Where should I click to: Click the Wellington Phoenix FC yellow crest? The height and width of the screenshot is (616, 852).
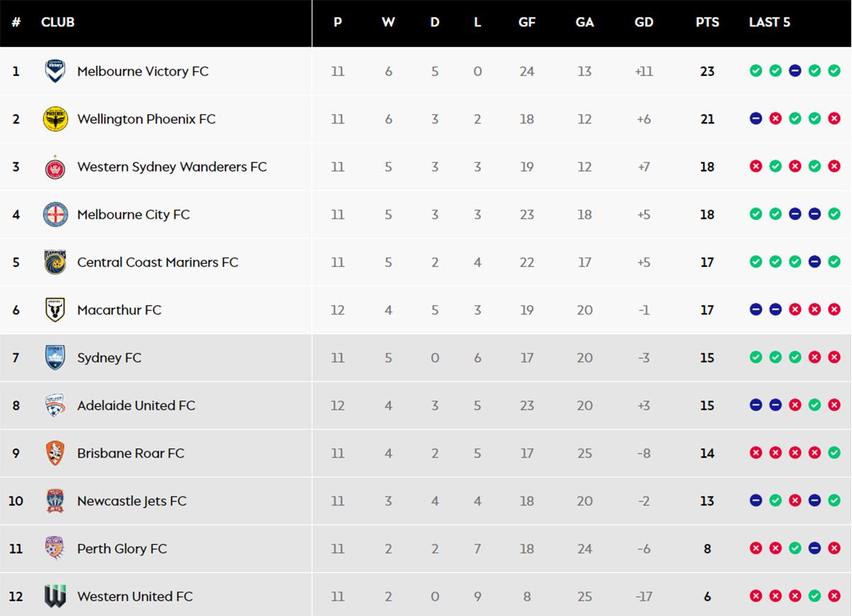tap(55, 119)
